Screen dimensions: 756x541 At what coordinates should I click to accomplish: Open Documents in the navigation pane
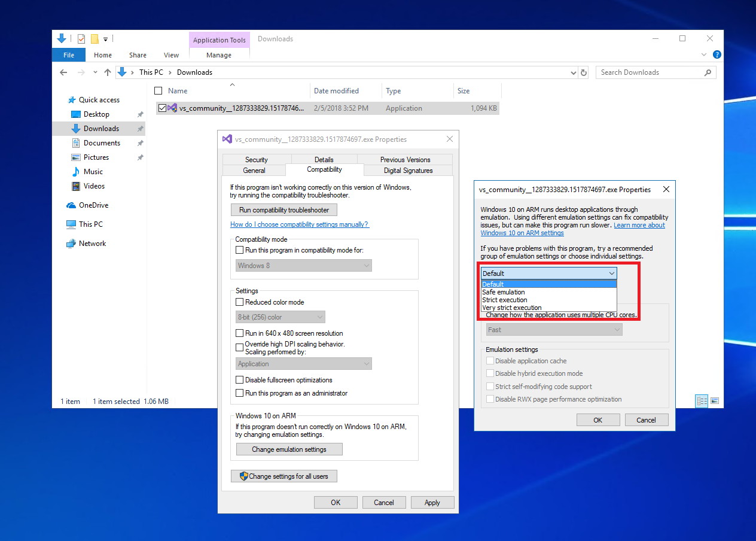pos(102,143)
